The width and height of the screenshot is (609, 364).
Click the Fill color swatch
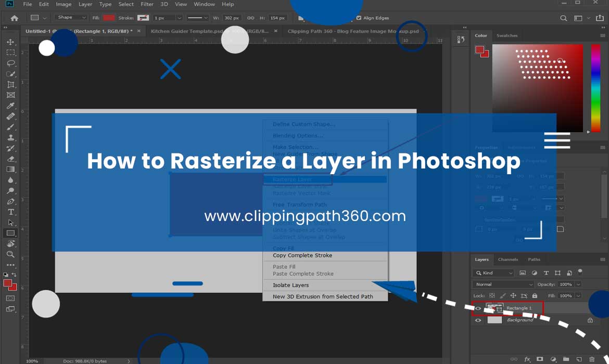point(109,18)
